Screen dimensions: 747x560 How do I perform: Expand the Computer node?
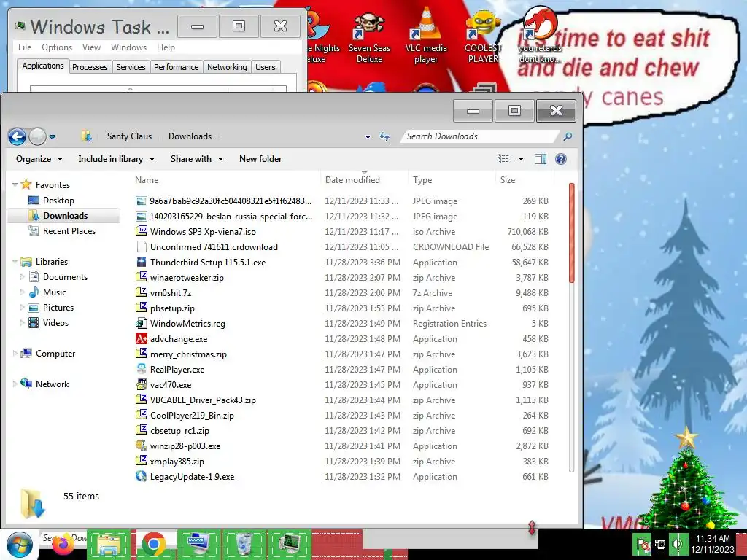coord(15,354)
